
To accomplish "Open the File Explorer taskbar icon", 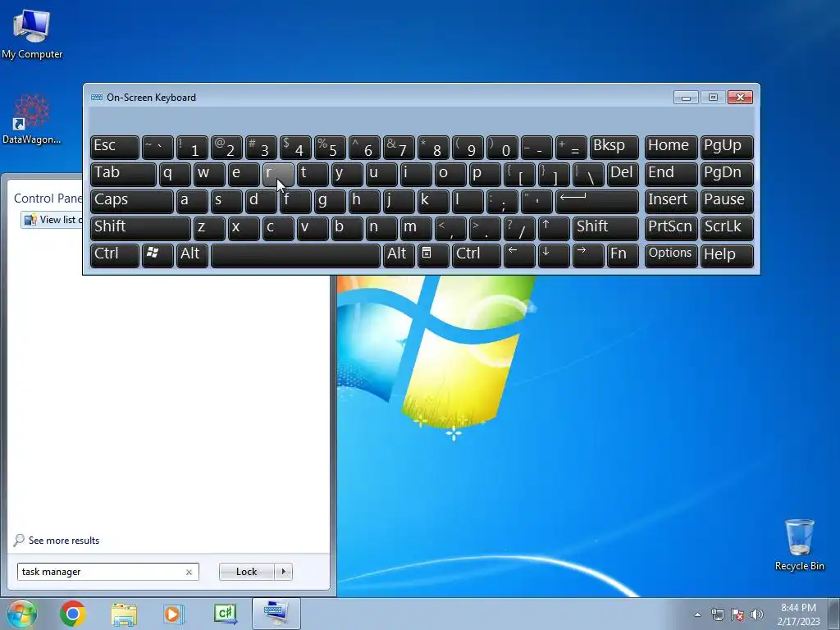I will [124, 614].
